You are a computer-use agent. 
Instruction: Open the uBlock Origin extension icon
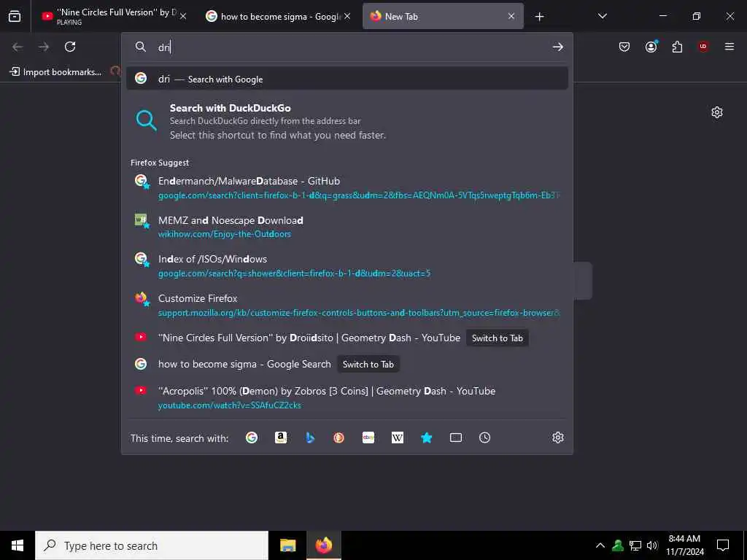(703, 47)
